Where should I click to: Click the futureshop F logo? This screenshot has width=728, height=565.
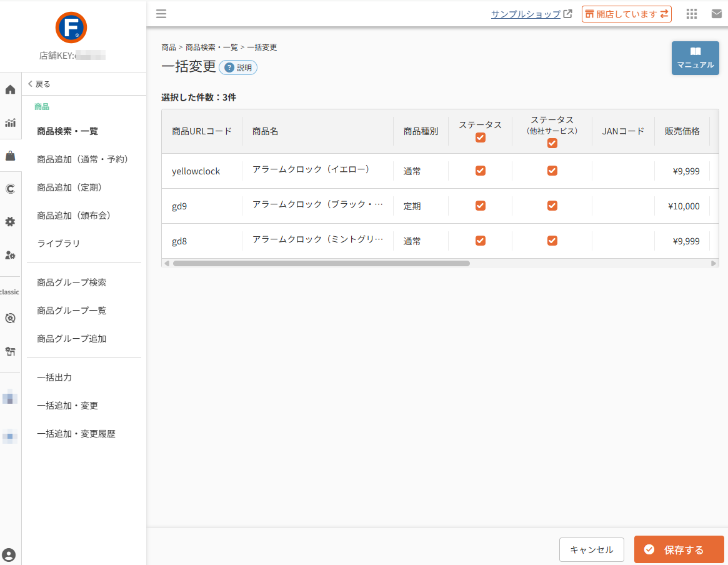(x=71, y=27)
